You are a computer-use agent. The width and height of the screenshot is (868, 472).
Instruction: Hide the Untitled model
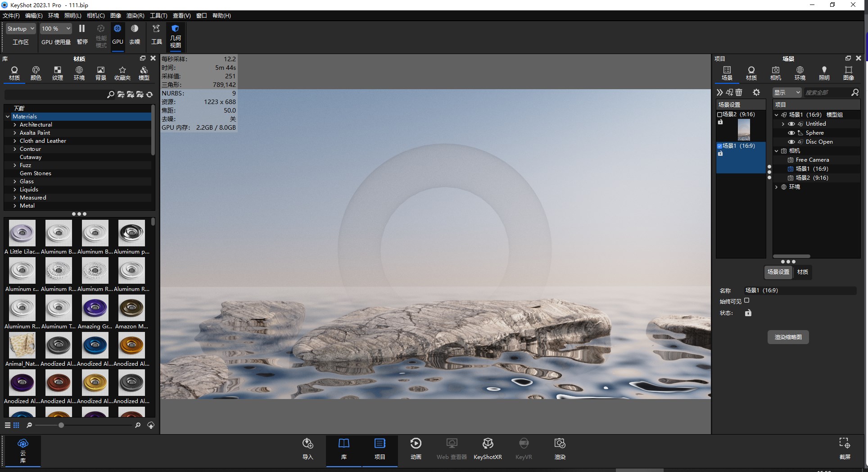[791, 124]
